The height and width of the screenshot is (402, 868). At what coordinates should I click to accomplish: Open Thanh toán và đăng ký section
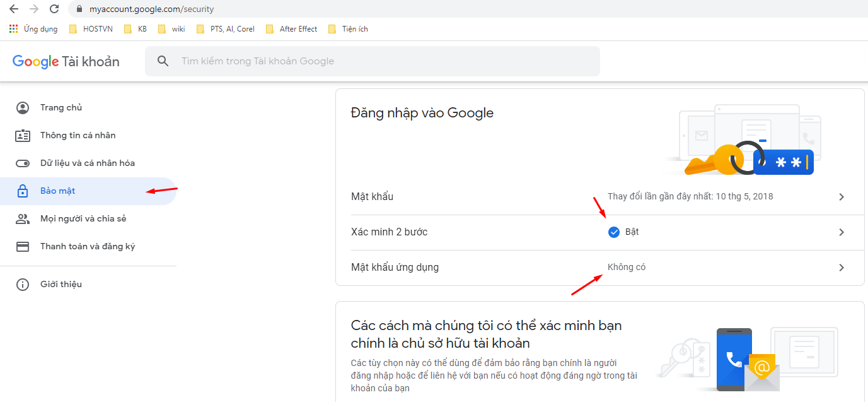pos(88,247)
